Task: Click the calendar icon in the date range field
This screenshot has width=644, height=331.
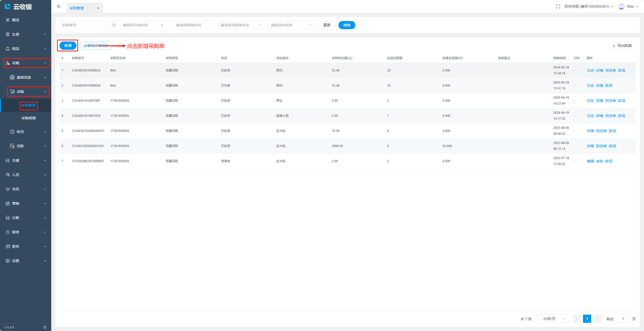Action: click(x=114, y=25)
